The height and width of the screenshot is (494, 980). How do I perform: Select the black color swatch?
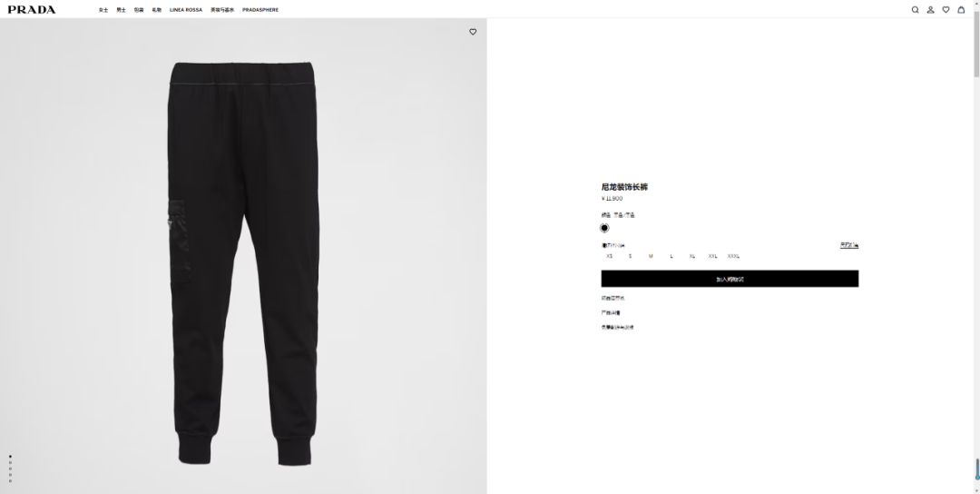[604, 228]
